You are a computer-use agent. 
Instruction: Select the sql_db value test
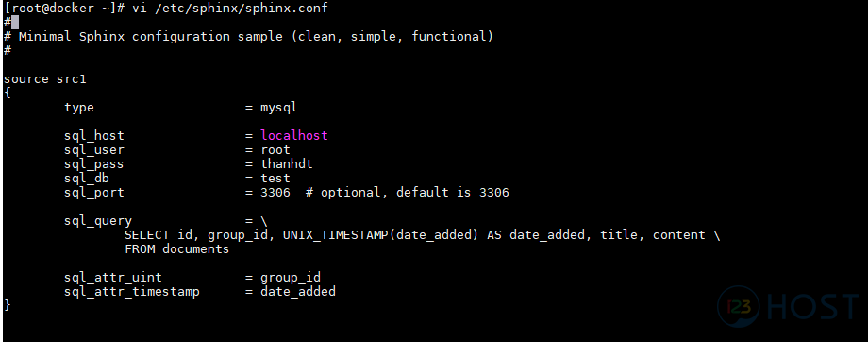tap(275, 178)
